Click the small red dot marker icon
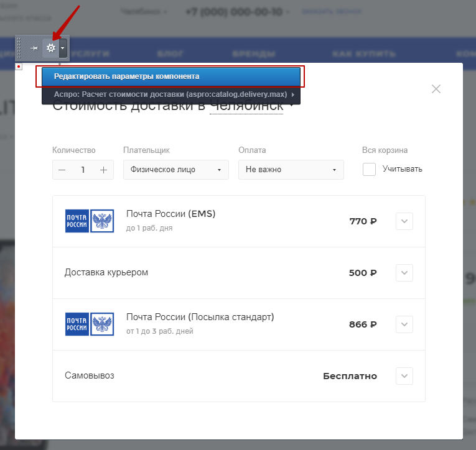Viewport: 476px width, 450px height. pos(19,67)
